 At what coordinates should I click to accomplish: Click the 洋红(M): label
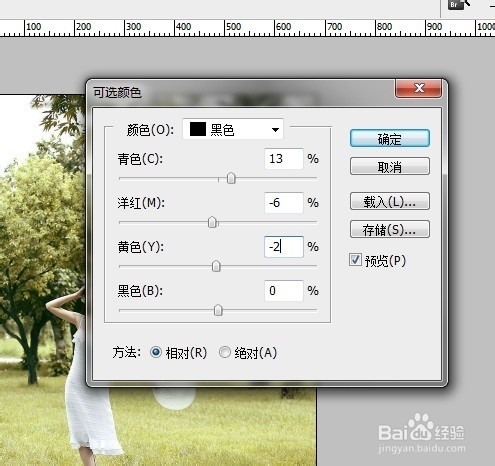pos(141,203)
